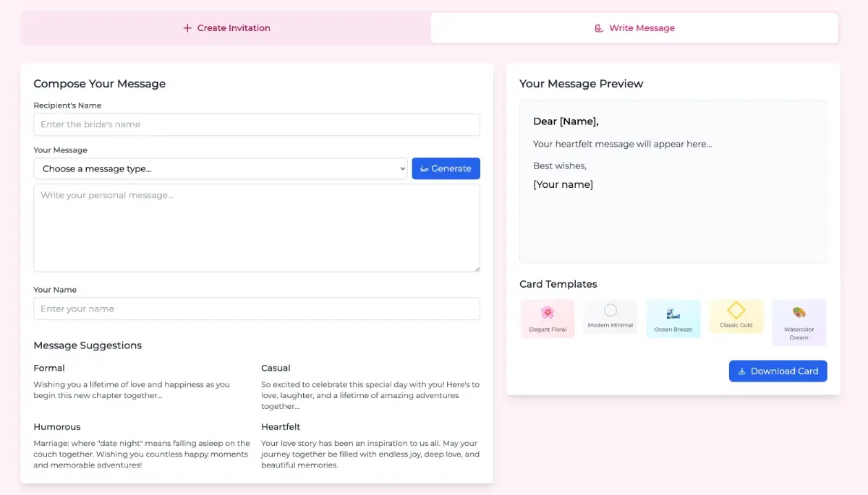Click the plus icon on Create Invitation
Image resolution: width=868 pixels, height=495 pixels.
click(x=187, y=28)
